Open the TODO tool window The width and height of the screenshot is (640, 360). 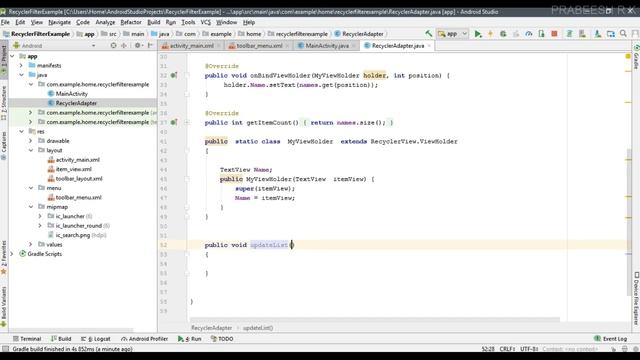pyautogui.click(x=222, y=339)
